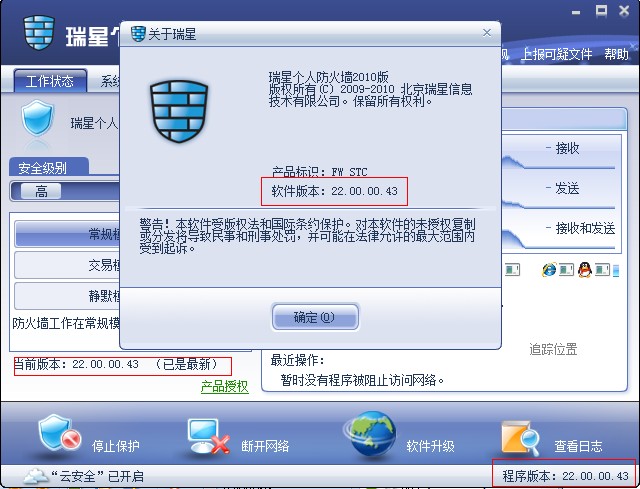Confirm the dialog with 确定 button
The height and width of the screenshot is (489, 640).
(315, 317)
